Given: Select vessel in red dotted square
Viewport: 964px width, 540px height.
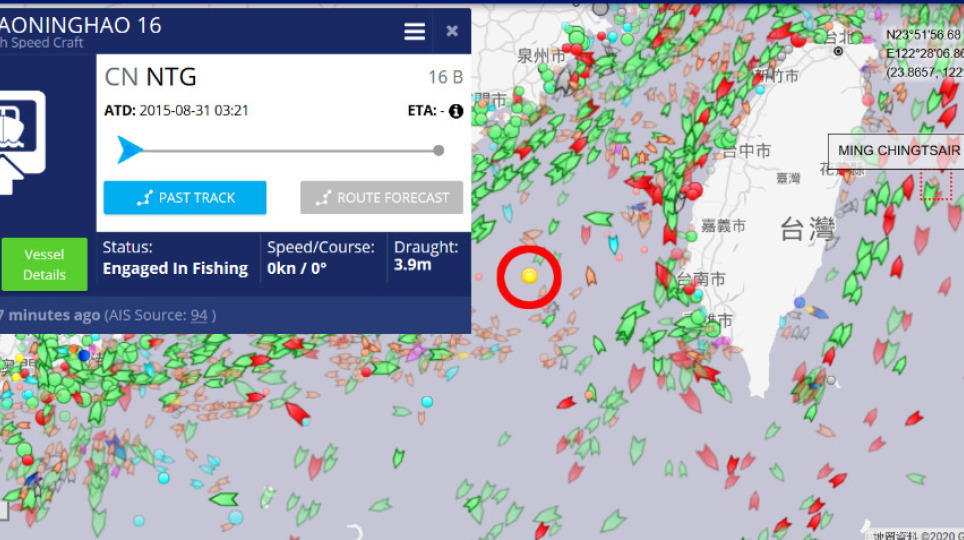Looking at the screenshot, I should pos(936,185).
